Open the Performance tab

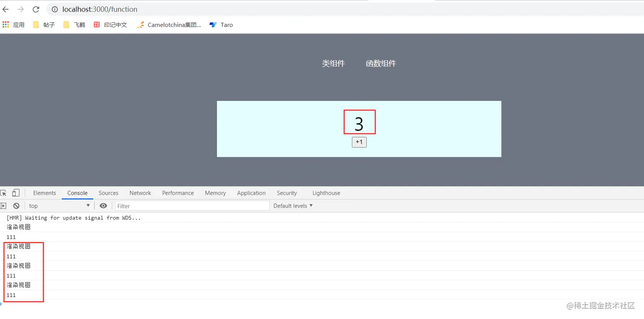click(x=178, y=193)
